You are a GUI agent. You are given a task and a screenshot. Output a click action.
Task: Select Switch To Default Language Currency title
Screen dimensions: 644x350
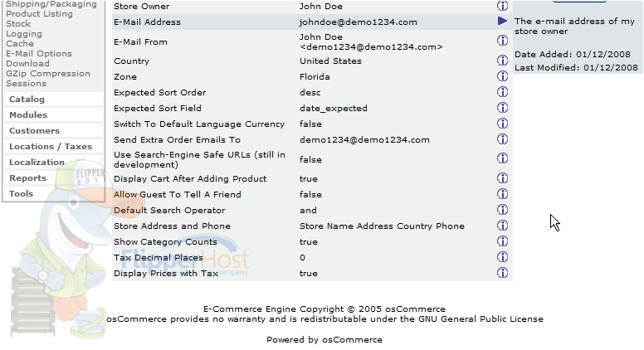tap(199, 124)
